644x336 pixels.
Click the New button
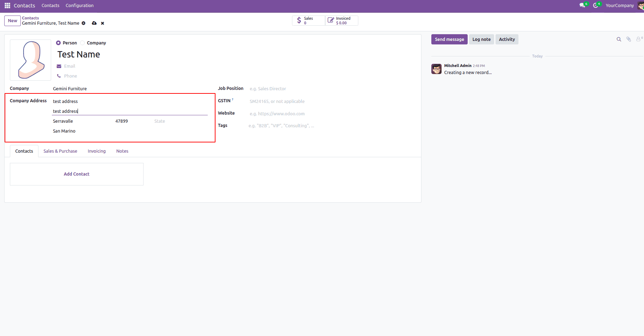[13, 21]
